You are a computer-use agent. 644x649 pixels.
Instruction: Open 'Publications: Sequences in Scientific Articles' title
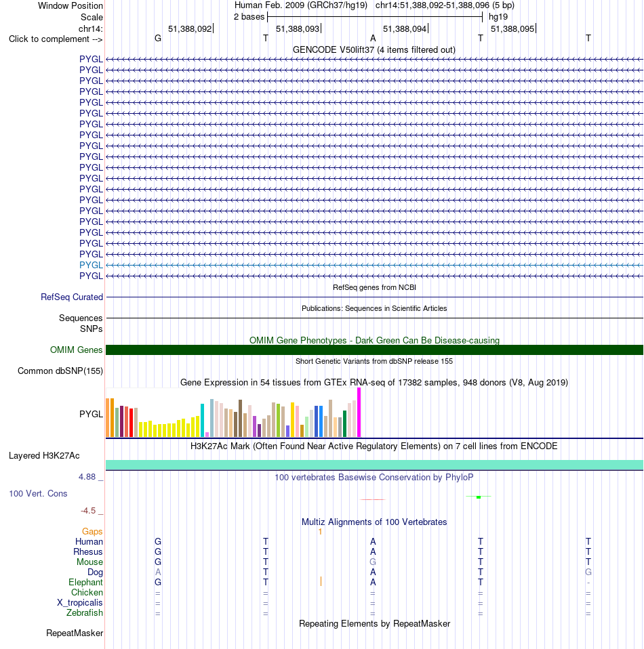tap(374, 308)
